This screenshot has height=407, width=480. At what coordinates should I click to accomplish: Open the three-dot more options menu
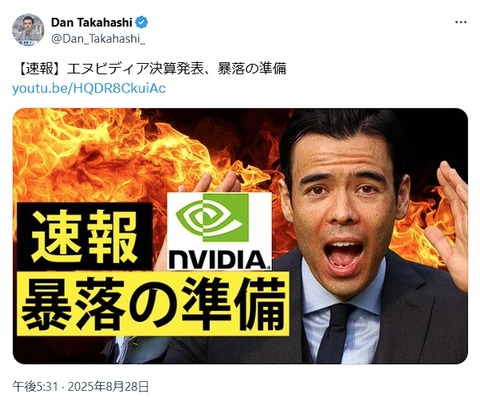tap(461, 22)
